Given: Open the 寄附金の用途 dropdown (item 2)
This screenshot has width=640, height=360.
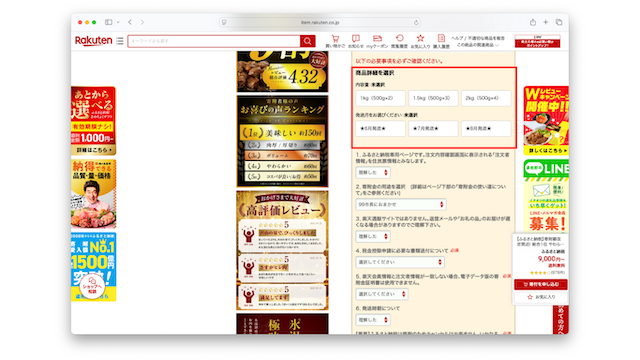Looking at the screenshot, I should pyautogui.click(x=401, y=204).
